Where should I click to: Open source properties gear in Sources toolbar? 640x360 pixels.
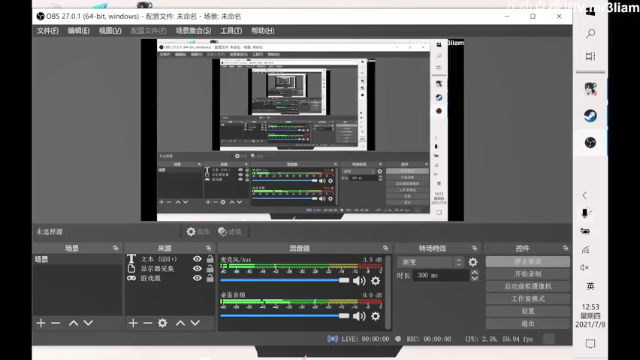point(162,323)
